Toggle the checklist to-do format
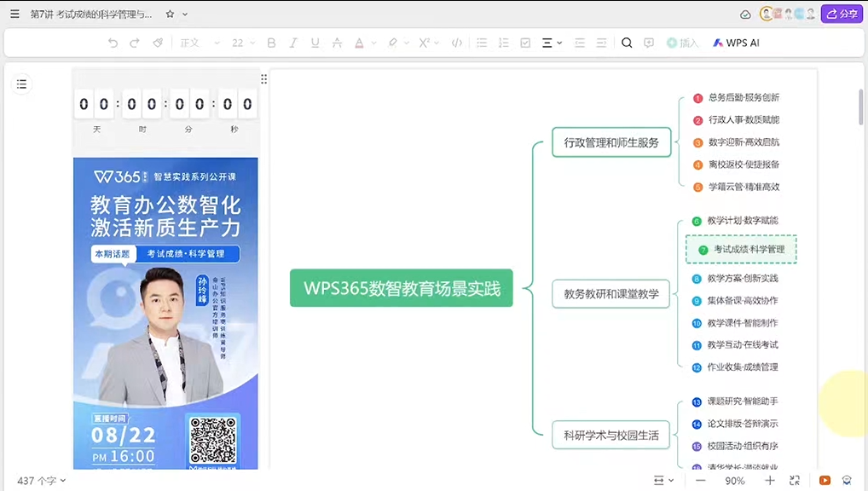The height and width of the screenshot is (491, 868). (x=525, y=43)
